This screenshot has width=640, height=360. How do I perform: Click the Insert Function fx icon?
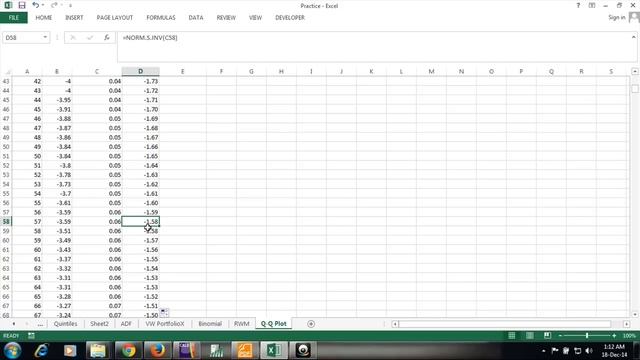[x=107, y=38]
